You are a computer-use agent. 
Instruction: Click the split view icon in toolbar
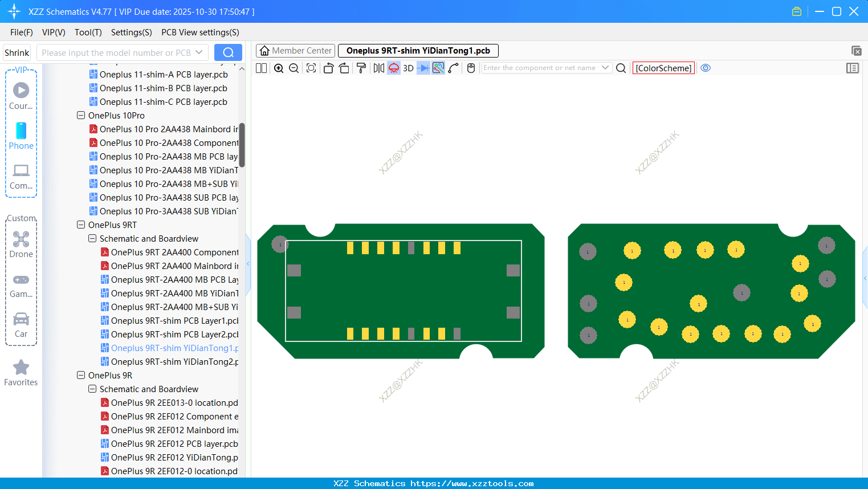[x=262, y=68]
